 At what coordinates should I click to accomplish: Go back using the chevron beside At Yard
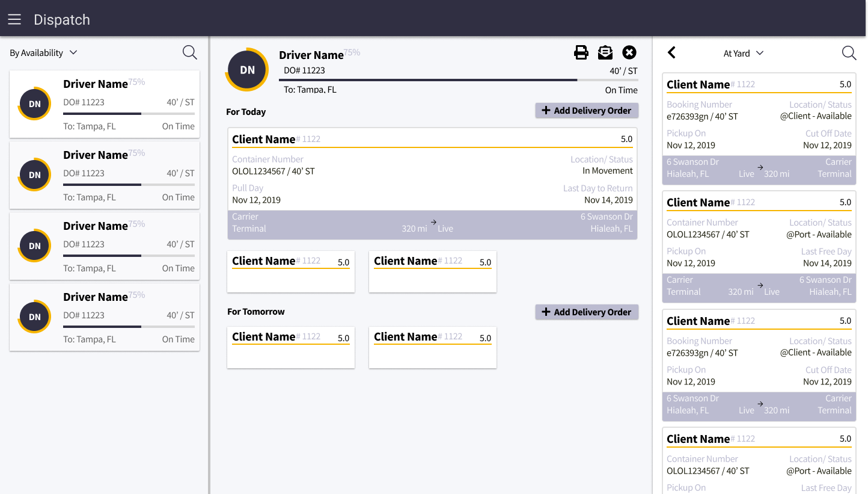click(672, 52)
